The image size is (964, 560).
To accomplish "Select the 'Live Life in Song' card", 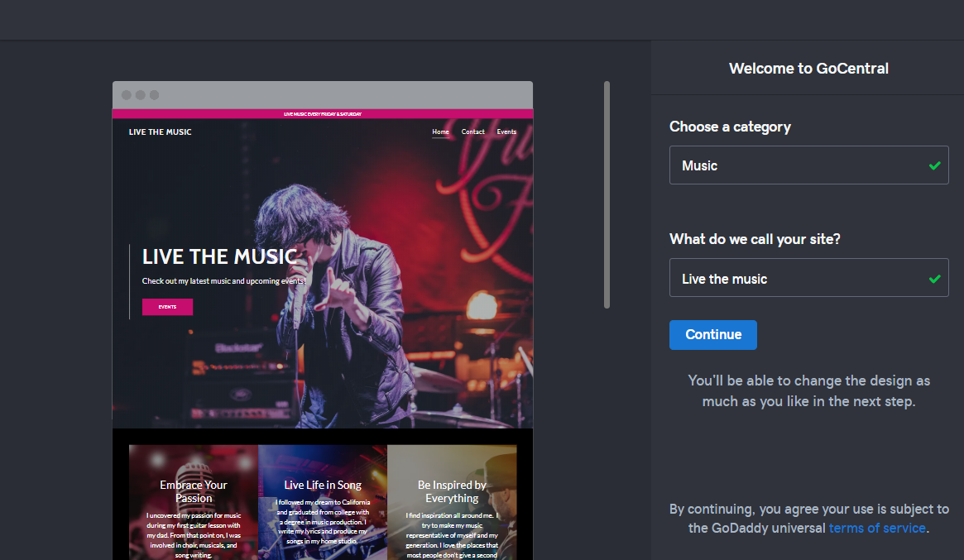I will (323, 502).
